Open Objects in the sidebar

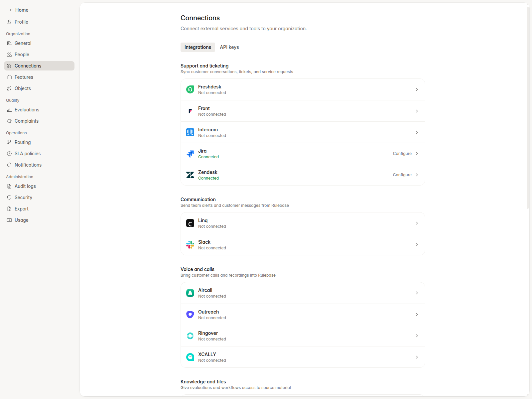(39, 88)
